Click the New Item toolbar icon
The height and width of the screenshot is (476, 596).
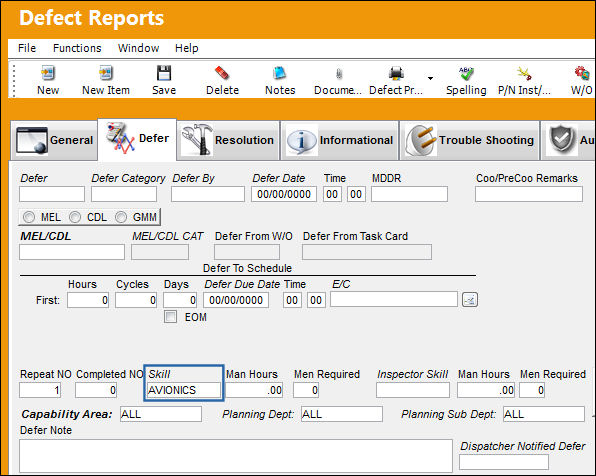[106, 73]
